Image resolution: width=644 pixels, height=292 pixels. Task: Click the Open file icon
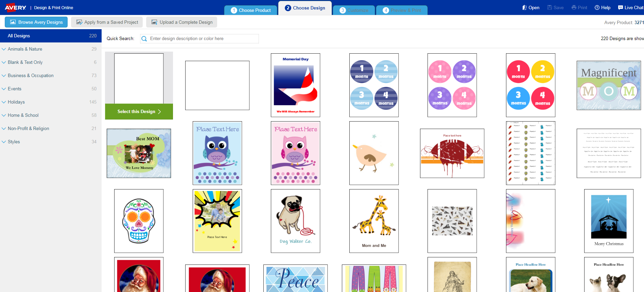(524, 7)
